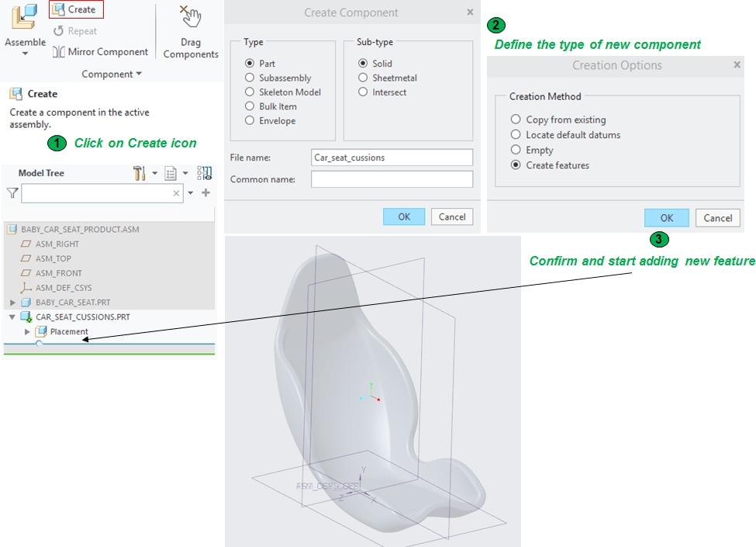Select the Subassembly type radio button
The height and width of the screenshot is (547, 756).
coord(250,78)
